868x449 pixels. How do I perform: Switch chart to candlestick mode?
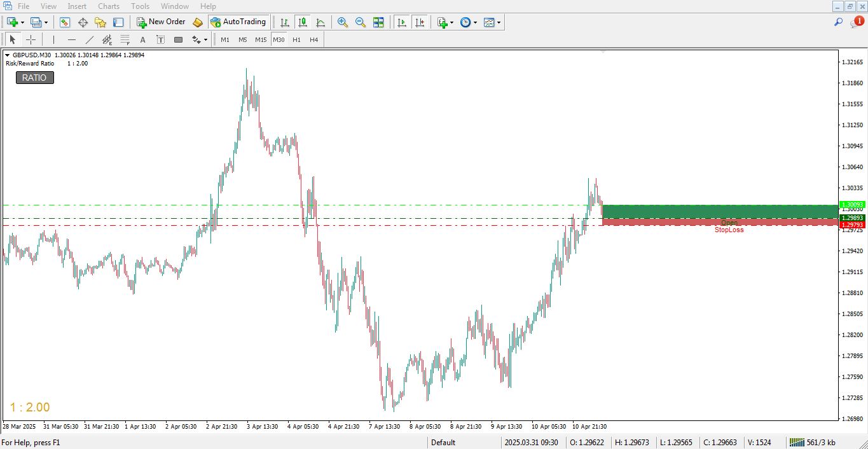(303, 22)
